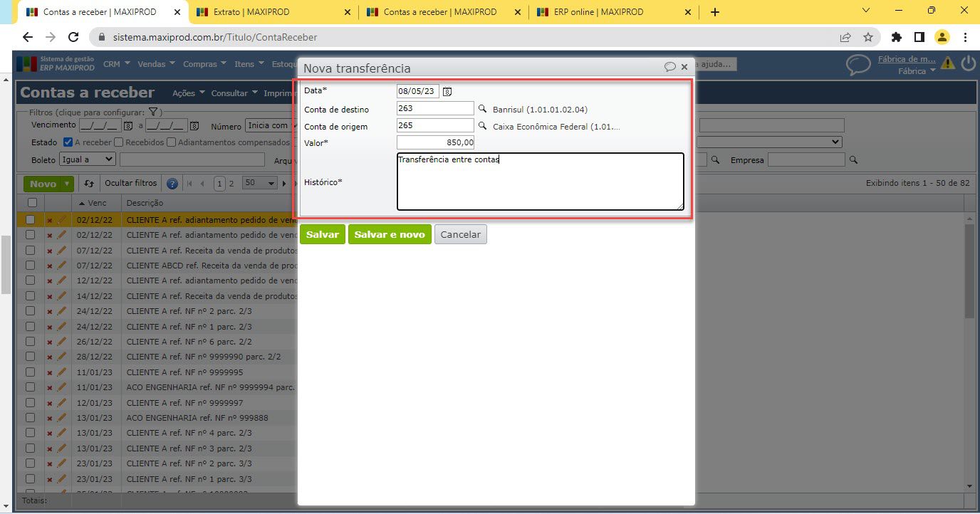Expand the arrow next to the Novo button
Image resolution: width=980 pixels, height=514 pixels.
68,184
